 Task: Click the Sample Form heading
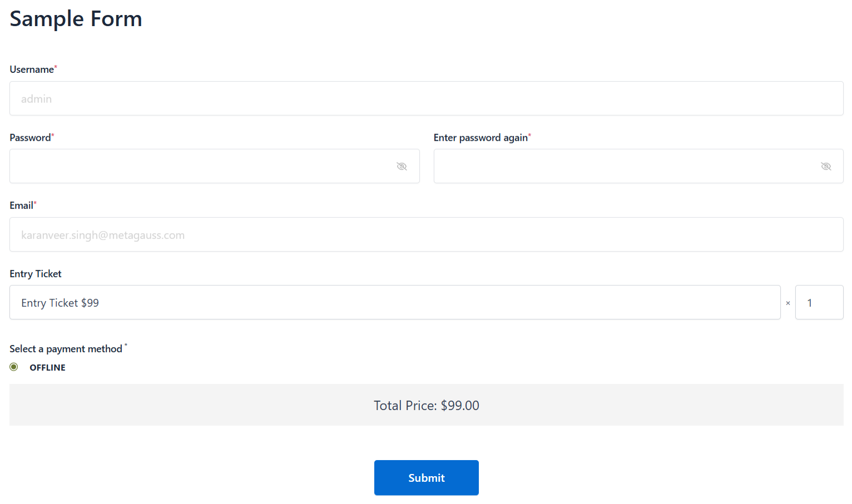coord(76,19)
